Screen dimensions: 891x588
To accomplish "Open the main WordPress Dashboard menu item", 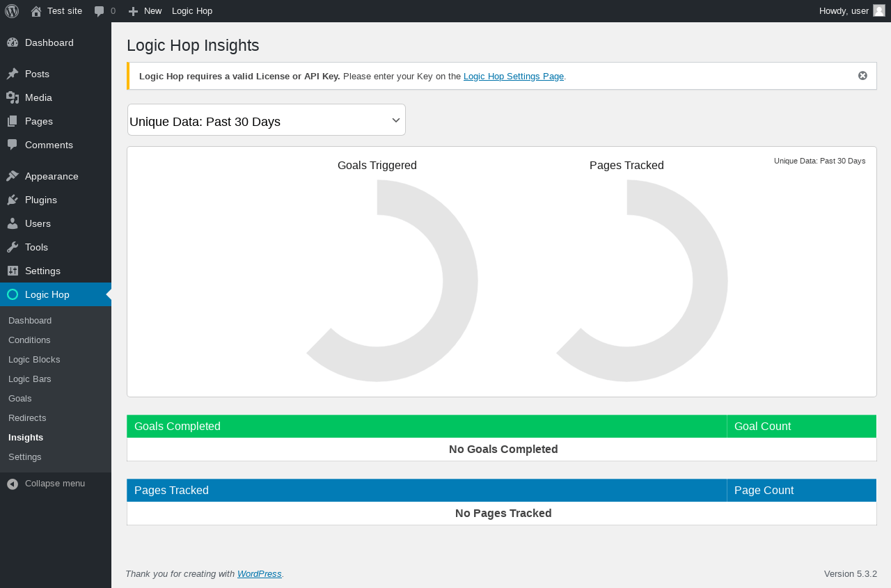I will (x=56, y=42).
